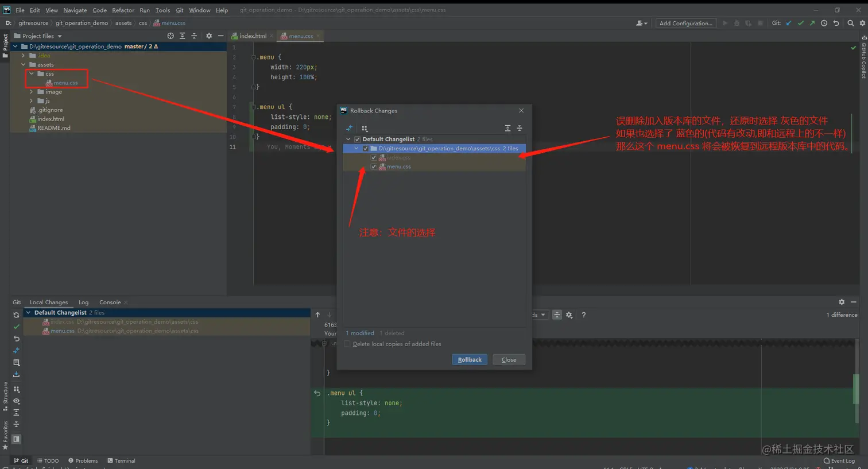Click the Refresh icon in Git panel sidebar
This screenshot has width=868, height=469.
(x=16, y=315)
